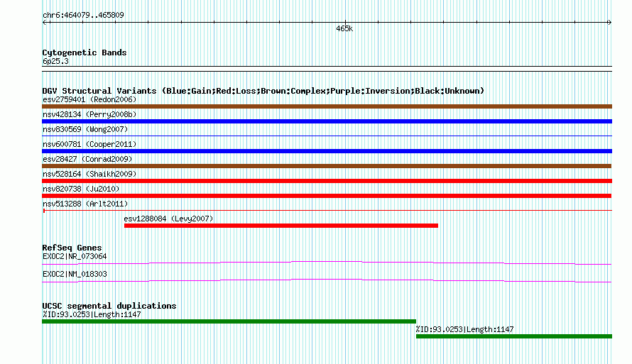Screen dimensions: 632x364
Task: Open variant label esv2759401 (Redon2006)
Action: coord(89,99)
